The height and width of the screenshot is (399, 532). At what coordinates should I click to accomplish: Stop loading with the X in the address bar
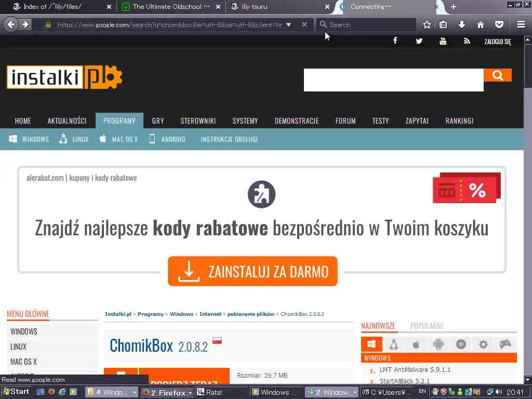click(x=304, y=24)
